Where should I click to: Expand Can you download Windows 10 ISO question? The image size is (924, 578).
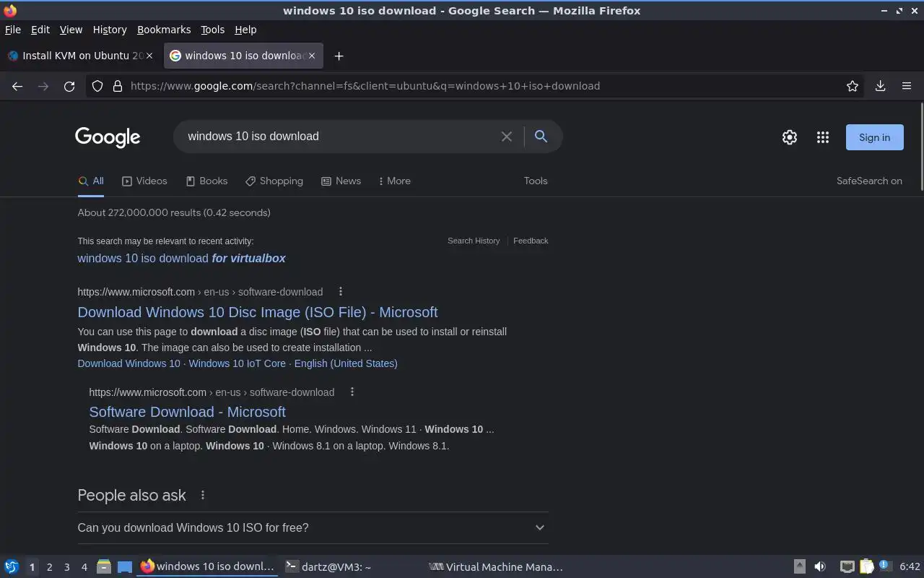313,528
